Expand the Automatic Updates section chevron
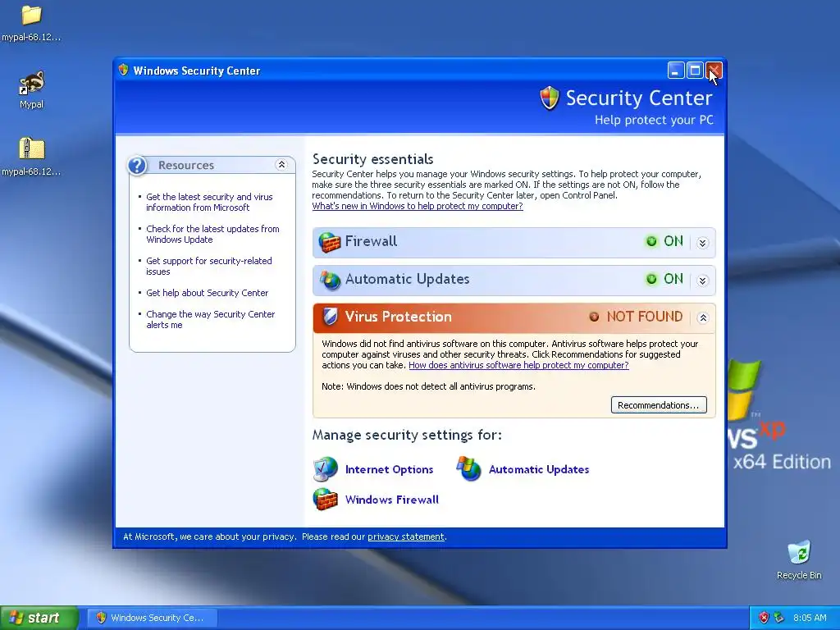This screenshot has width=840, height=630. 703,281
